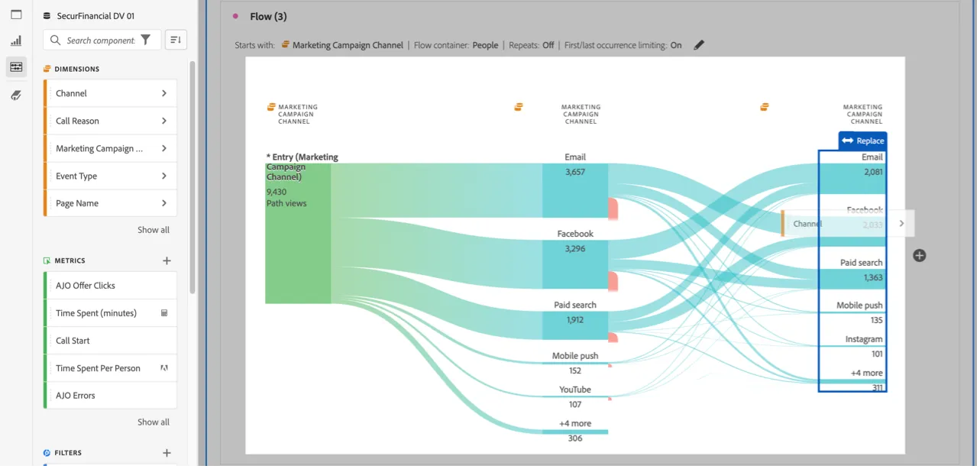Click dimension icon above the Entry column

pyautogui.click(x=271, y=107)
